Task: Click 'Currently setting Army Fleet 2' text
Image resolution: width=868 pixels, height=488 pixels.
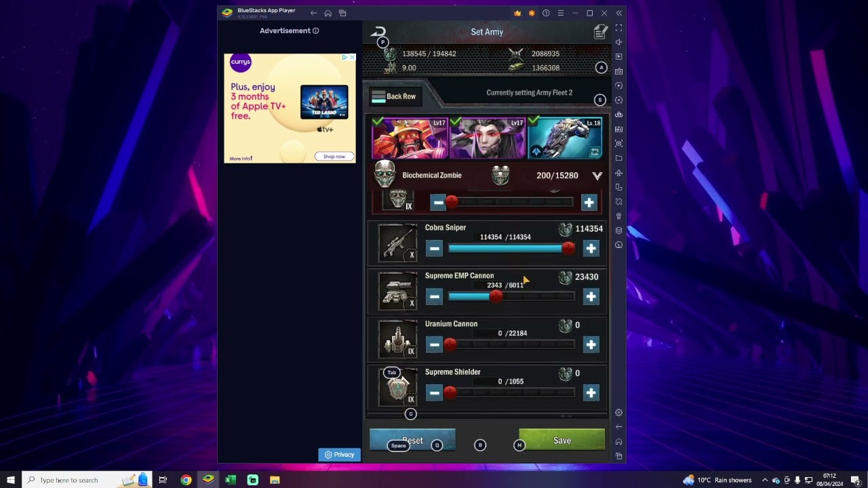Action: (x=529, y=93)
